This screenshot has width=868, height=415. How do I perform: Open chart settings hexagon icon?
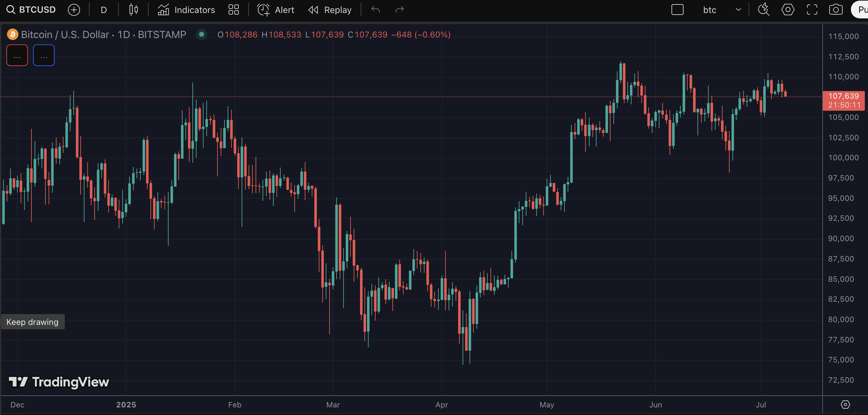point(788,10)
